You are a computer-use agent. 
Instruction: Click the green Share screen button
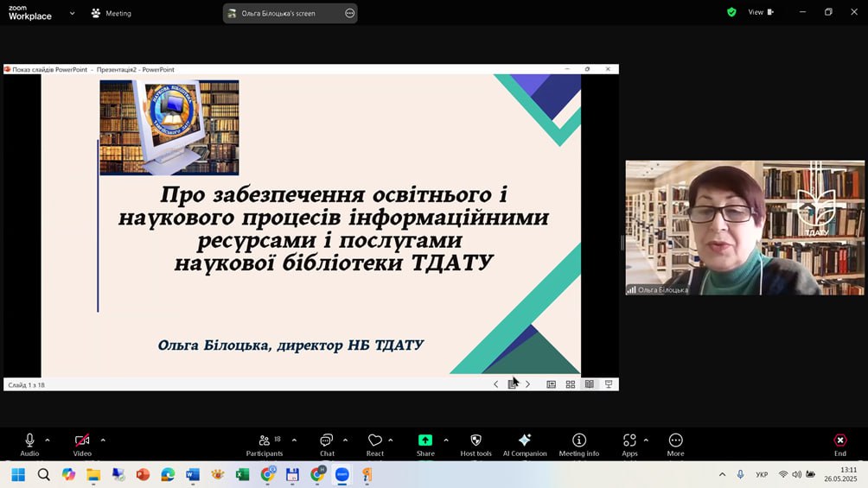pos(425,445)
